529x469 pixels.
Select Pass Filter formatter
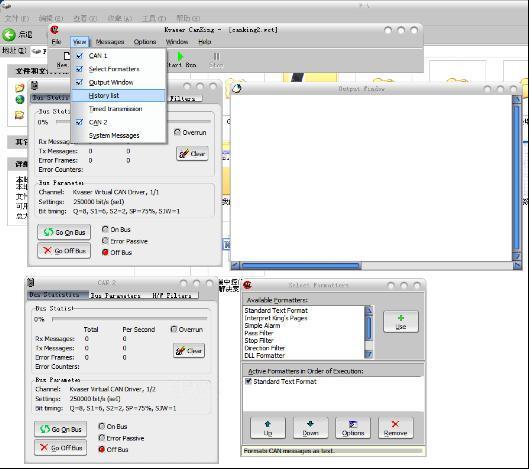259,333
